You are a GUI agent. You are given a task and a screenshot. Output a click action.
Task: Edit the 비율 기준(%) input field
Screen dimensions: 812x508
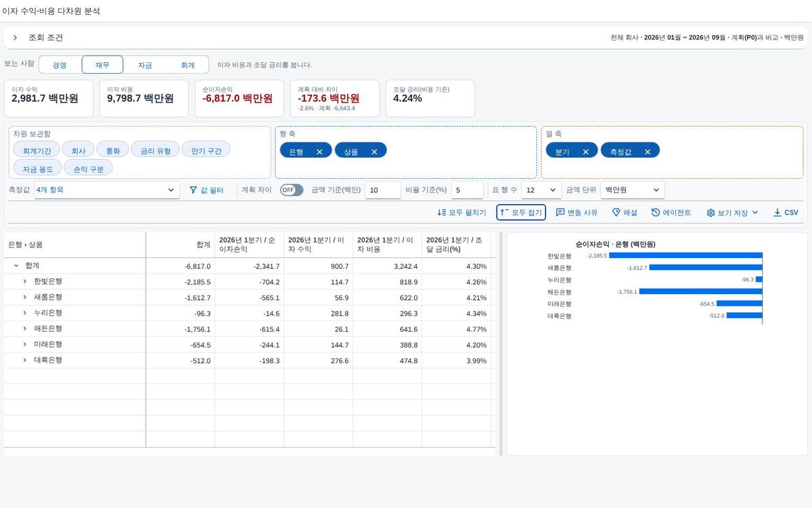pos(468,190)
